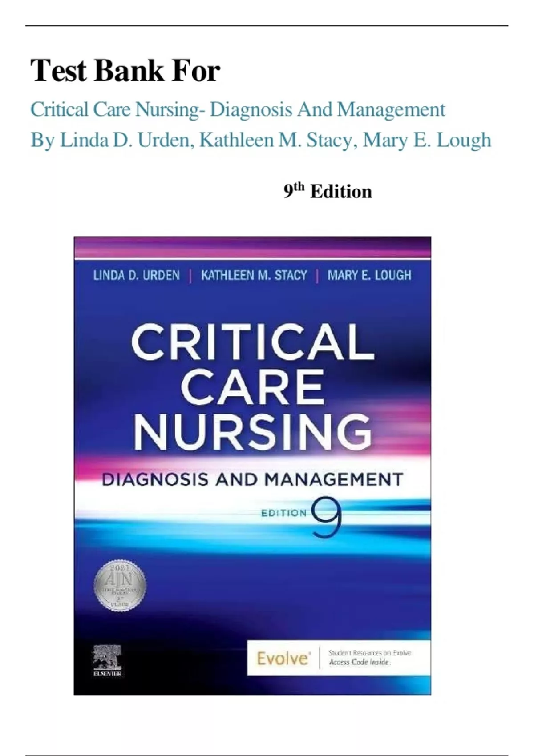Click the silver AJN award medal
This screenshot has height=756, width=534.
pos(120,585)
